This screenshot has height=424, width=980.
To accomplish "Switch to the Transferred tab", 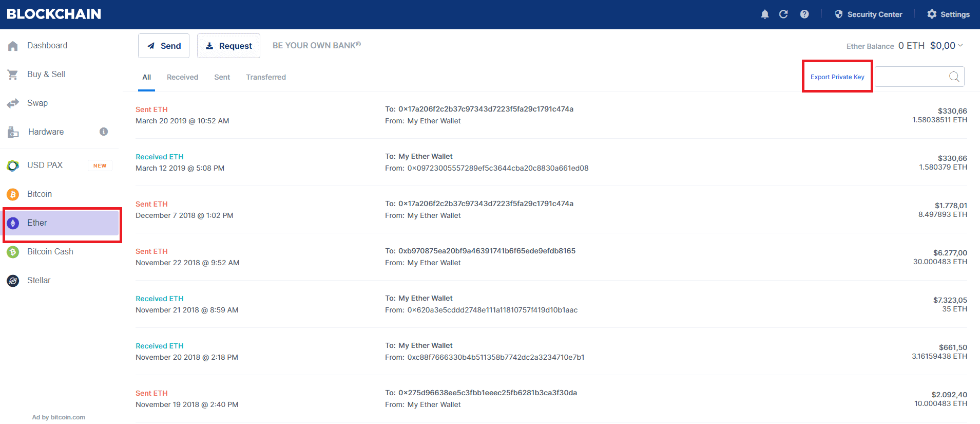I will [266, 77].
